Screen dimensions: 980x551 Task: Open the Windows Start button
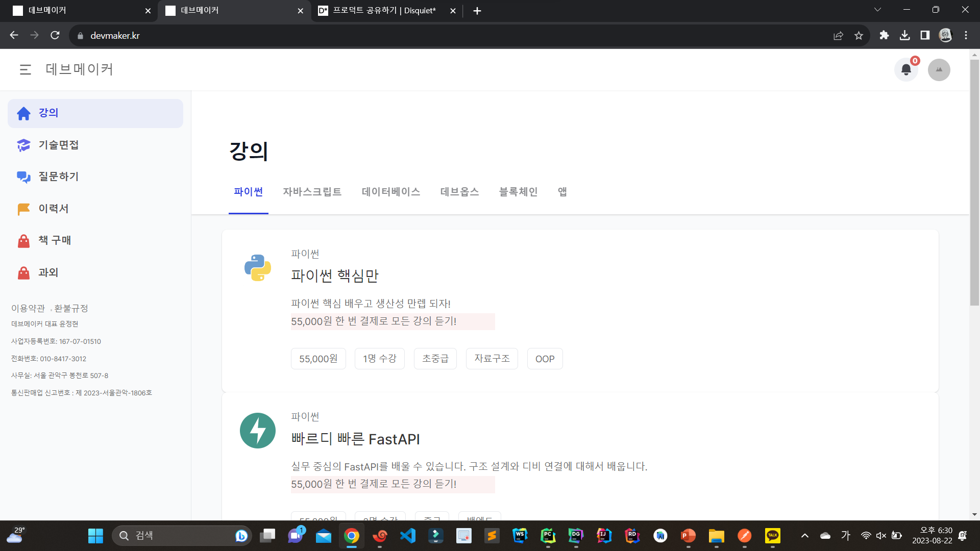pos(95,536)
